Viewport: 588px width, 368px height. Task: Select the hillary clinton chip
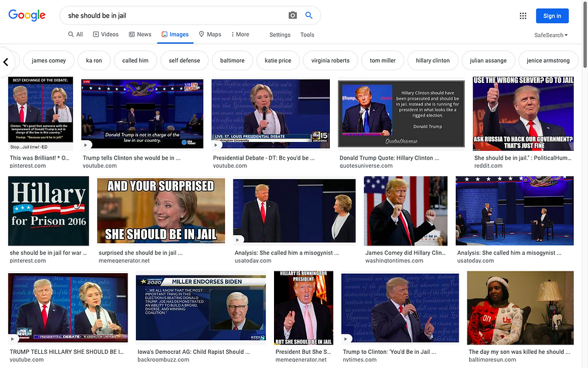click(x=433, y=61)
